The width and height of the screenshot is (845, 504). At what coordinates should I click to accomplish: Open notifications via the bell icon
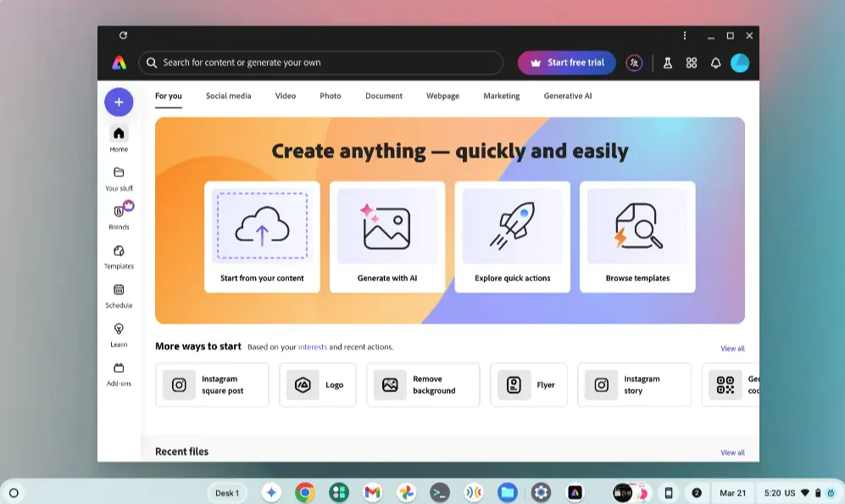716,62
